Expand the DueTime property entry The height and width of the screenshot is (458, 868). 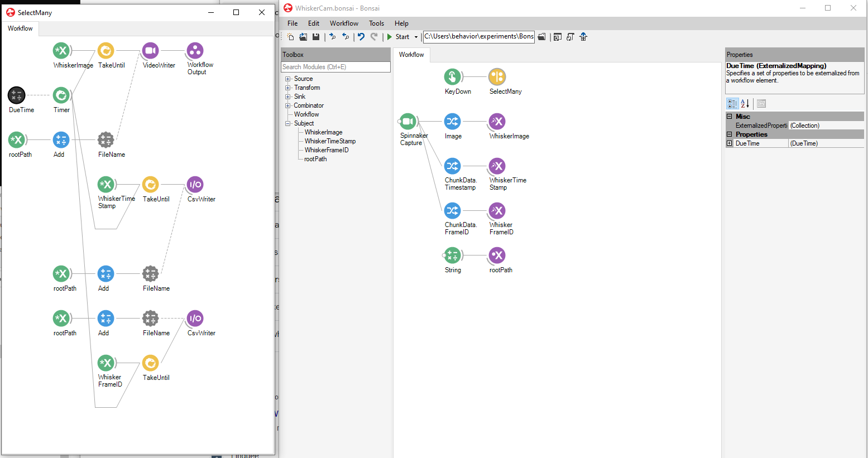(x=730, y=143)
